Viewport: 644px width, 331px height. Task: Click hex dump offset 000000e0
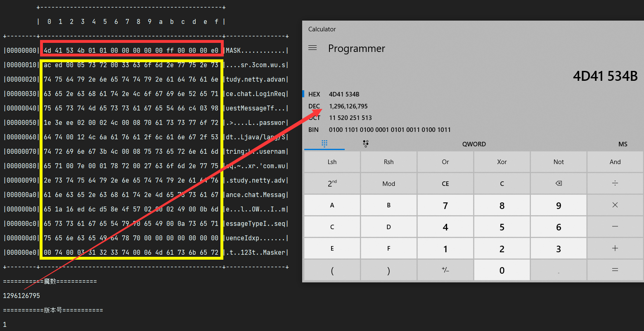click(x=21, y=253)
